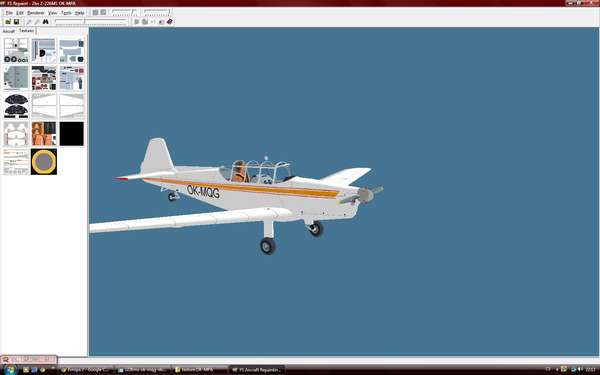Click the second gray view button near Help

103,13
